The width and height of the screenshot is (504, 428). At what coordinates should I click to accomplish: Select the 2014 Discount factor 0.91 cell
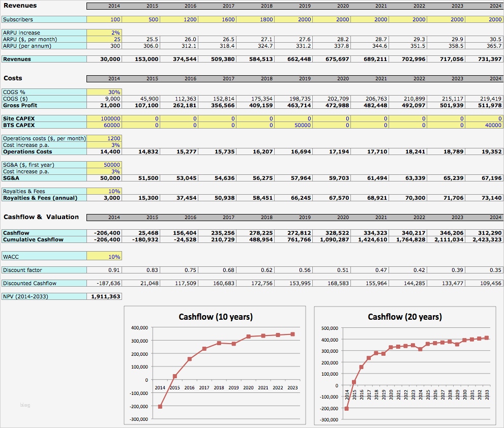tap(104, 270)
